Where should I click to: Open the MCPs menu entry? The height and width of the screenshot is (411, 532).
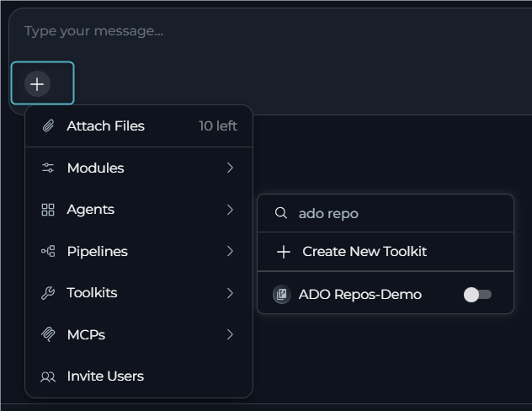tap(139, 334)
